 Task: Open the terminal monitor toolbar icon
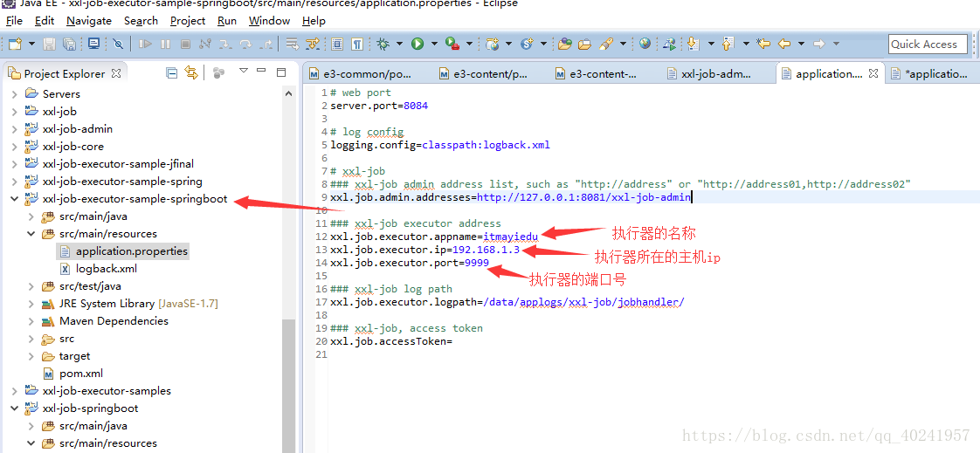[x=93, y=44]
